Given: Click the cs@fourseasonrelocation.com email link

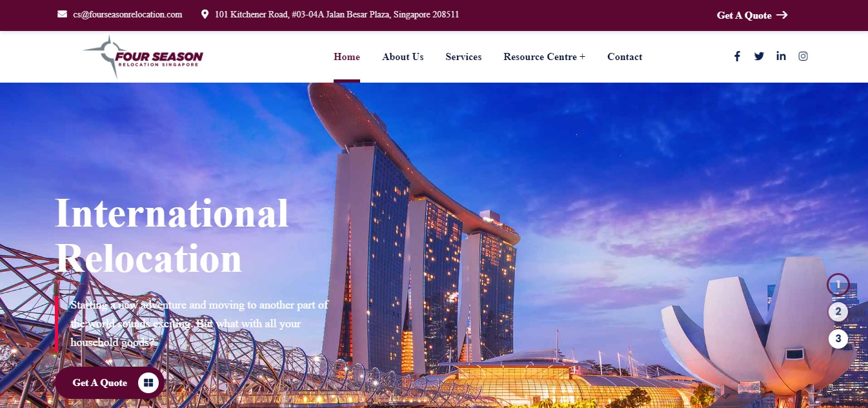Looking at the screenshot, I should point(128,14).
